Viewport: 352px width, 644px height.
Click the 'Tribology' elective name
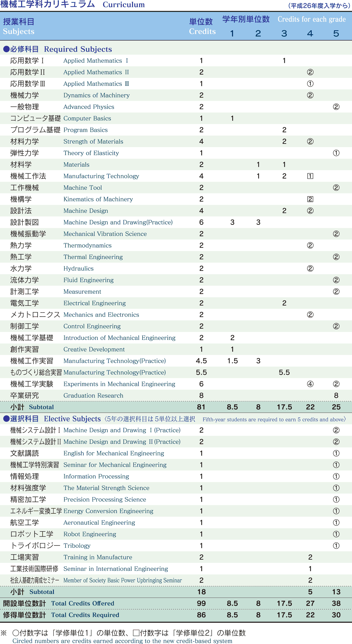[x=77, y=545]
